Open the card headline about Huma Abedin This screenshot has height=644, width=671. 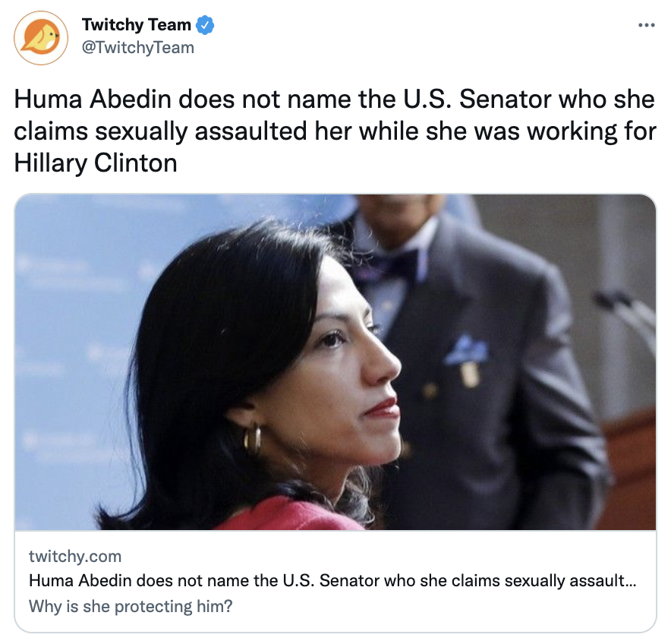point(332,581)
